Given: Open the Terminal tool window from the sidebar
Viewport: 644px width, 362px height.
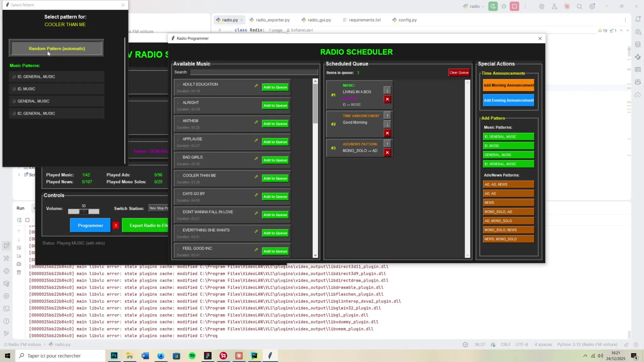Looking at the screenshot, I should pyautogui.click(x=6, y=309).
